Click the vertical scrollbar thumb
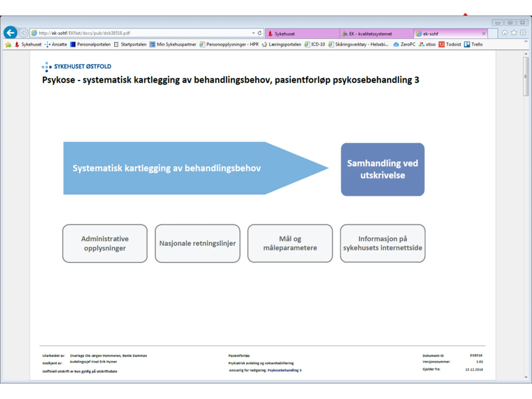 coord(526,76)
